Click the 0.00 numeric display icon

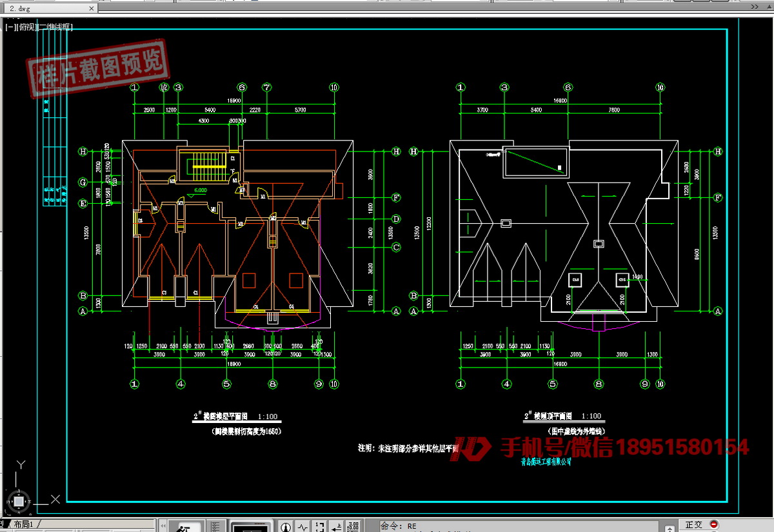[353, 526]
